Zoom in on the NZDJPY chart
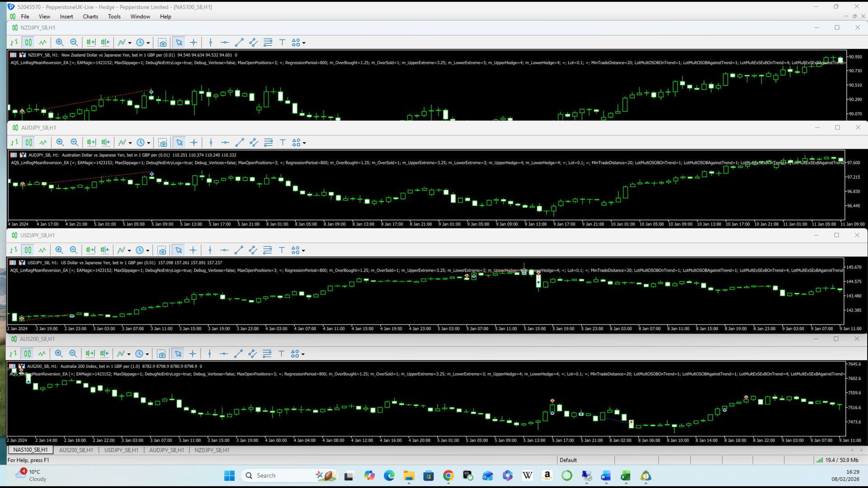Screen dimensions: 868x488 pyautogui.click(x=59, y=42)
